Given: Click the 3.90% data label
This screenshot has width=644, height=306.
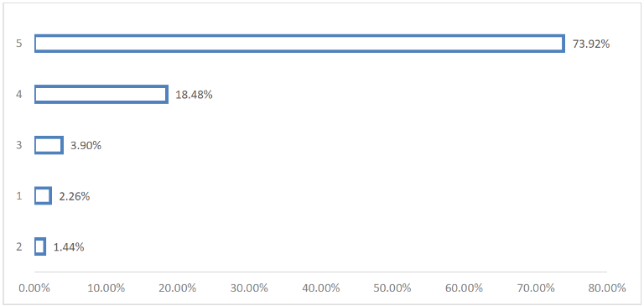Looking at the screenshot, I should tap(86, 145).
